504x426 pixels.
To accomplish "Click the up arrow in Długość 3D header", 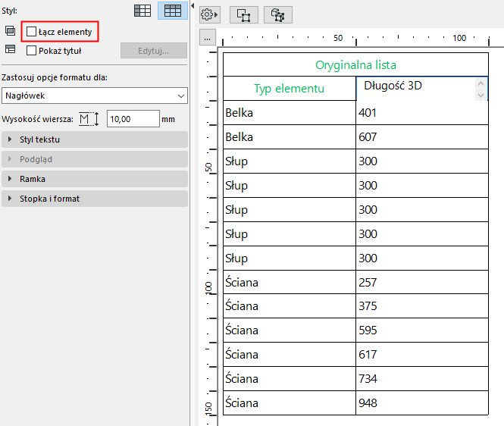I will tap(481, 83).
